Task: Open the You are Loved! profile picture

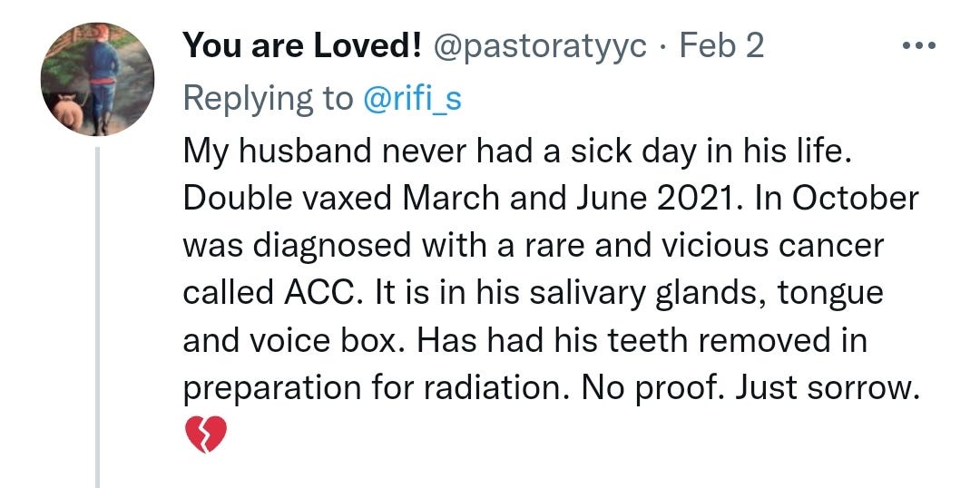Action: coord(97,79)
